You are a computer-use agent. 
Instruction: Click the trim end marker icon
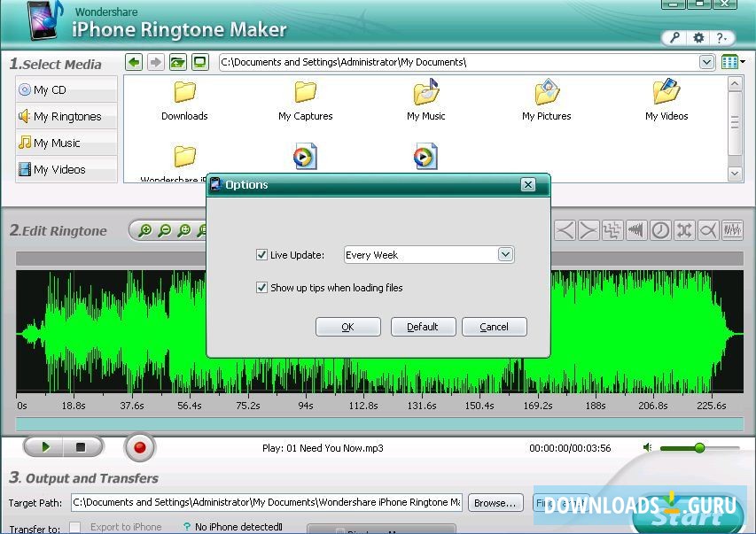pyautogui.click(x=588, y=230)
